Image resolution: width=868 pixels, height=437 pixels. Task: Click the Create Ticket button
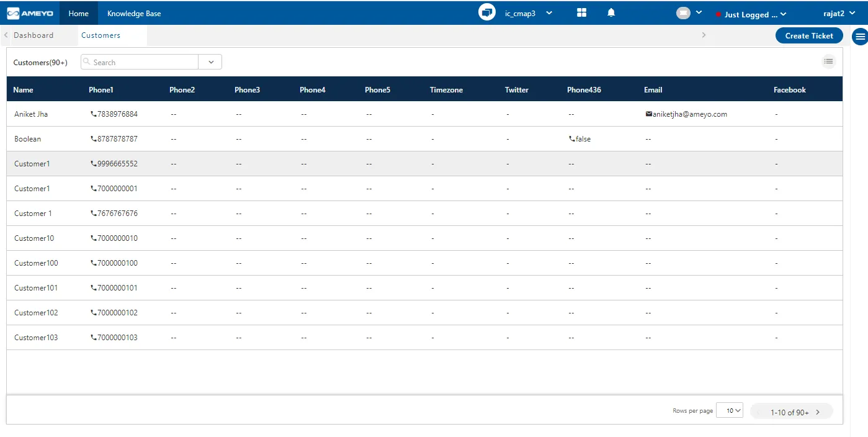(x=809, y=35)
